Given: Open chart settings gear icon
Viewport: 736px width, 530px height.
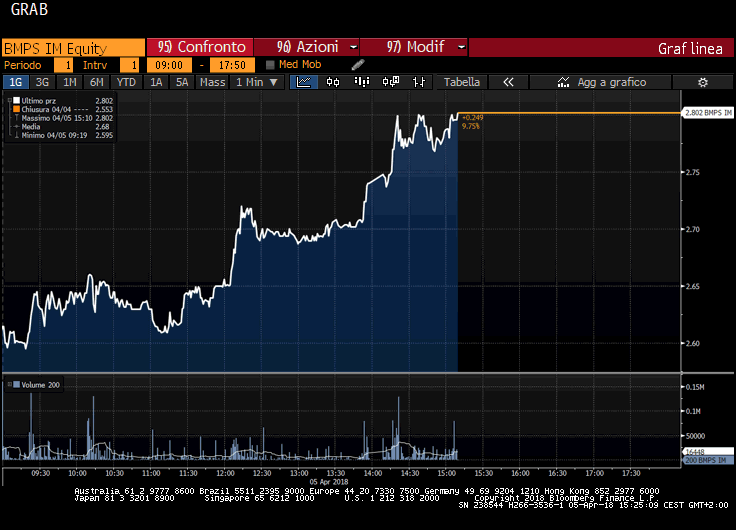Looking at the screenshot, I should 703,83.
